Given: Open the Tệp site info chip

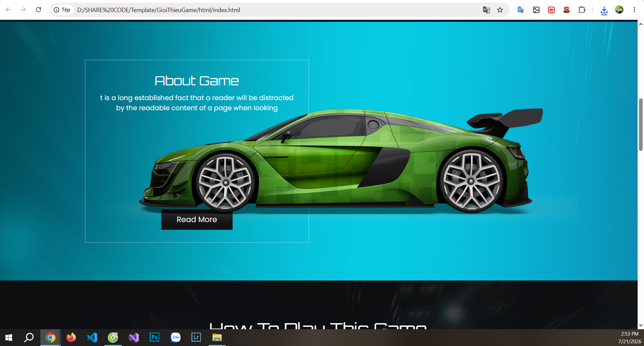Looking at the screenshot, I should point(62,10).
